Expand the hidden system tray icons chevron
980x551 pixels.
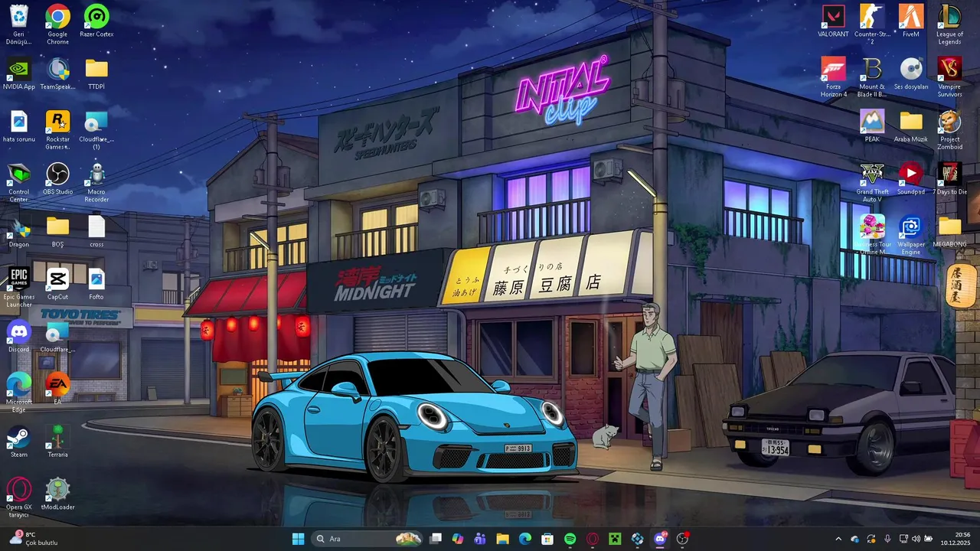pos(838,539)
